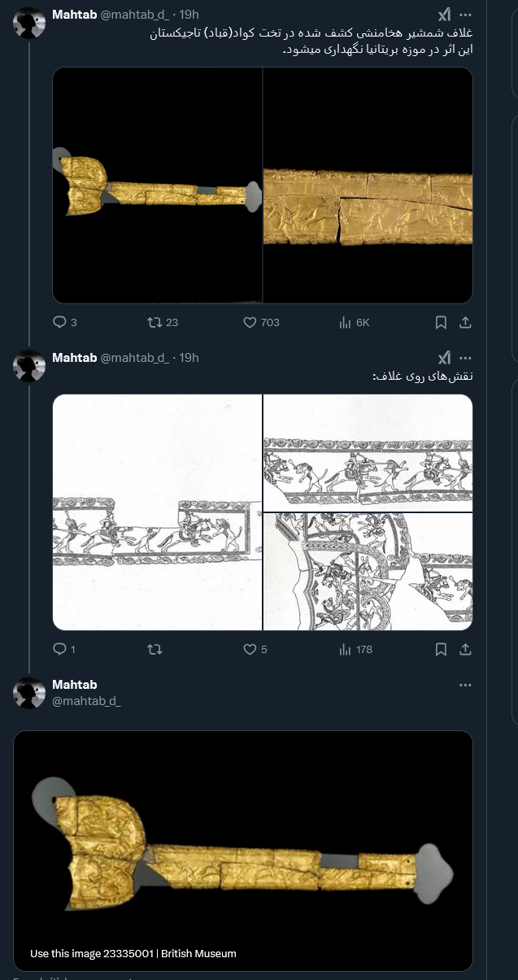Share the first tweet with 6K views
The height and width of the screenshot is (980, 518).
point(465,322)
